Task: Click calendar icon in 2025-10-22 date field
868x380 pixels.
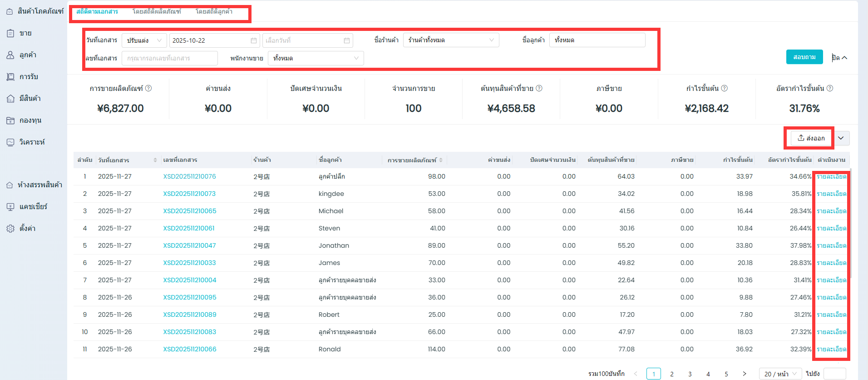Action: 253,40
